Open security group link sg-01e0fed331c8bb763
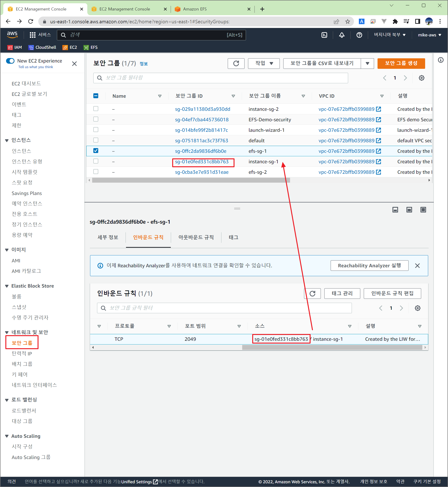 (202, 162)
